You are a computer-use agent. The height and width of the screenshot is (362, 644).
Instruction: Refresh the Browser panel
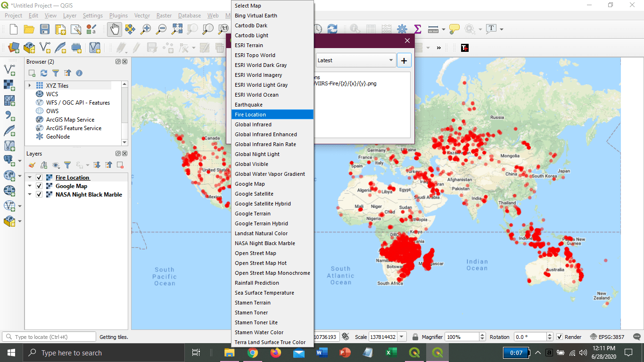44,73
